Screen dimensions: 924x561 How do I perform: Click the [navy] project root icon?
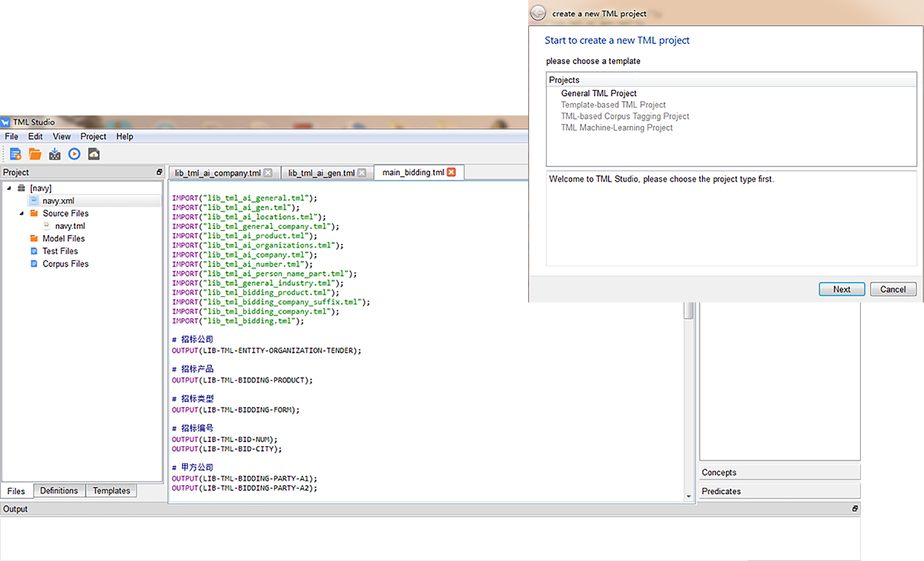(x=22, y=188)
